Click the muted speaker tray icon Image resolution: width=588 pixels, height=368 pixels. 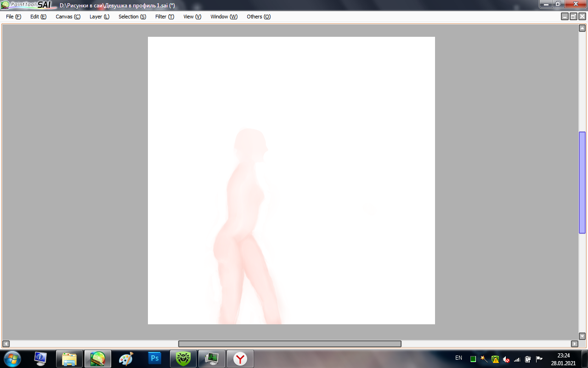506,359
